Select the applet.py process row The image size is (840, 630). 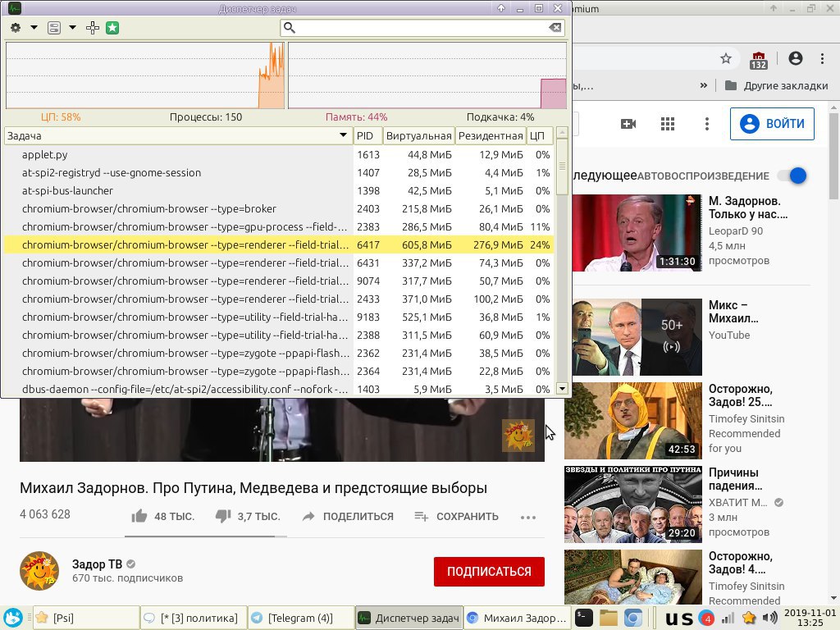click(x=279, y=155)
